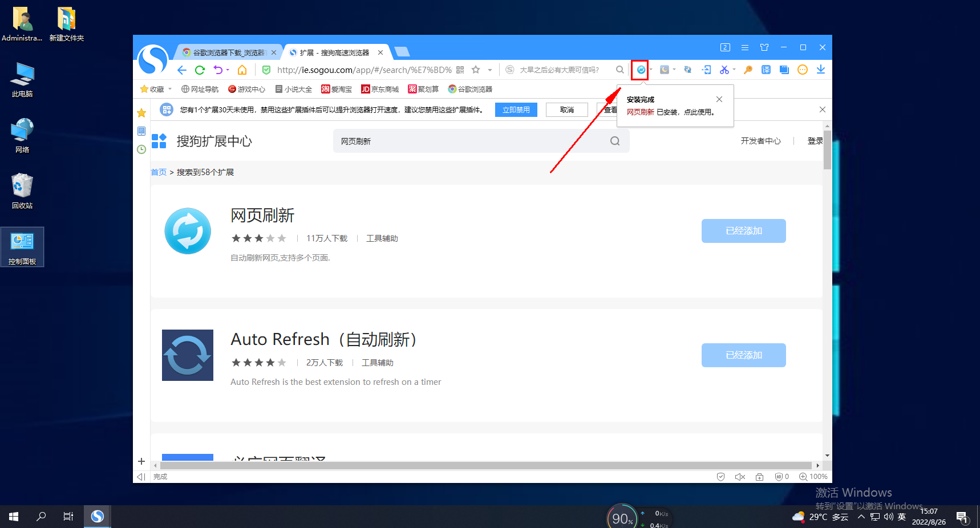980x528 pixels.
Task: Open the hamburger main menu icon
Action: [x=745, y=47]
